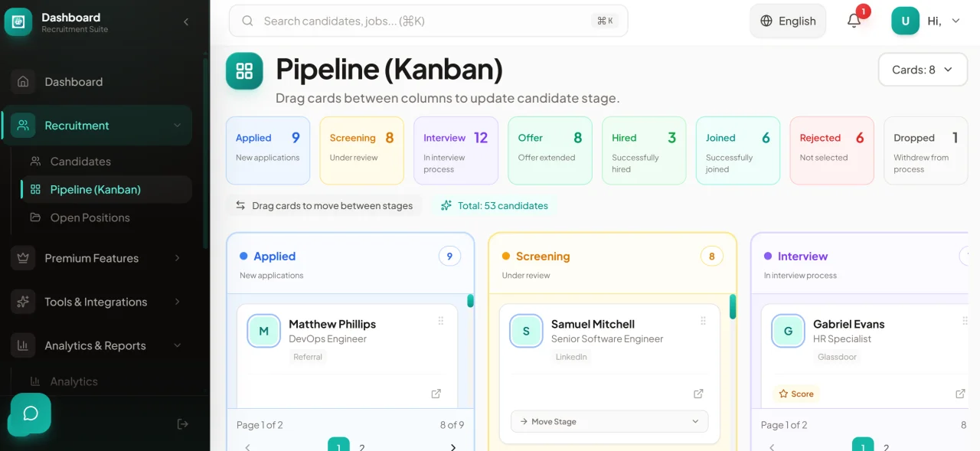The height and width of the screenshot is (451, 980).
Task: Open Gabriel Evans card external link icon
Action: pos(960,394)
